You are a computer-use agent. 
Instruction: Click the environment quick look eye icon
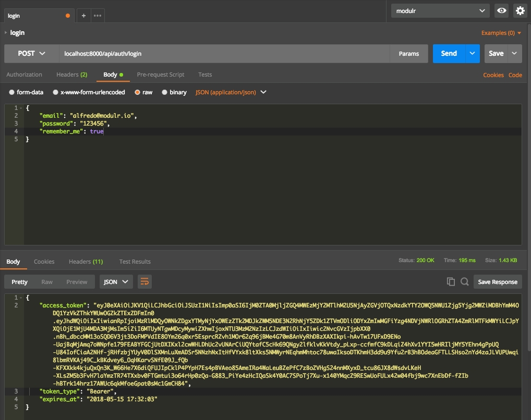[x=502, y=10]
